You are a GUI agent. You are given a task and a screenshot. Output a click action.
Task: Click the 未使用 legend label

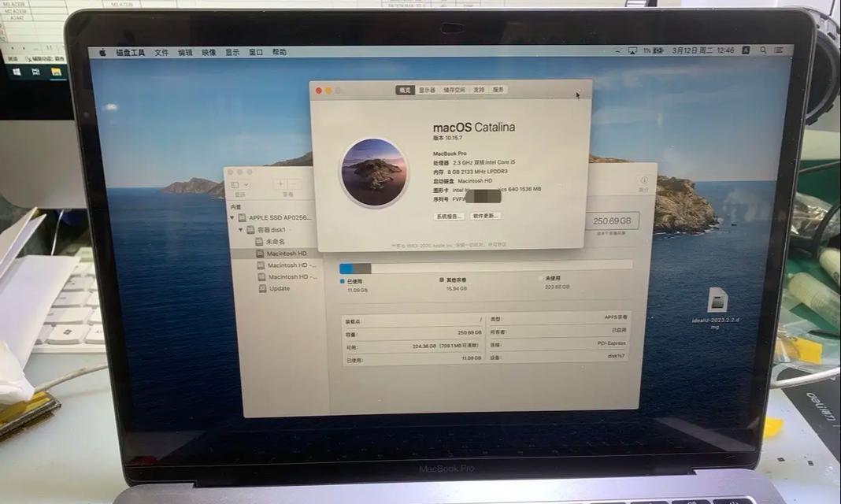point(553,279)
